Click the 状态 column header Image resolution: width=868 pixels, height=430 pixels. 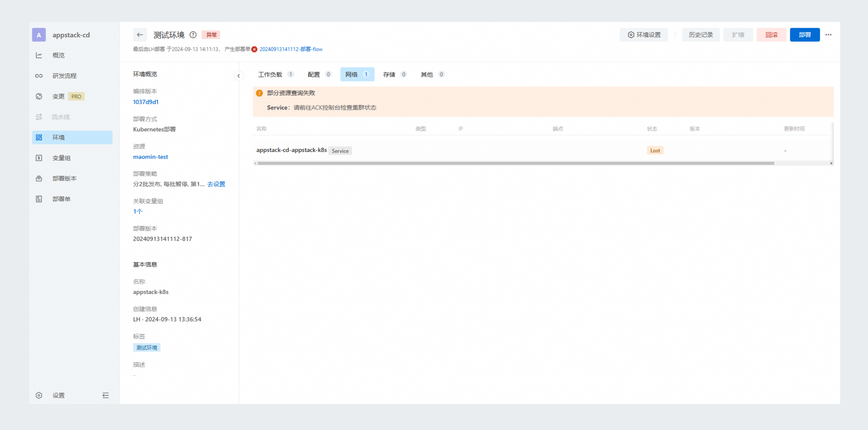pyautogui.click(x=652, y=129)
